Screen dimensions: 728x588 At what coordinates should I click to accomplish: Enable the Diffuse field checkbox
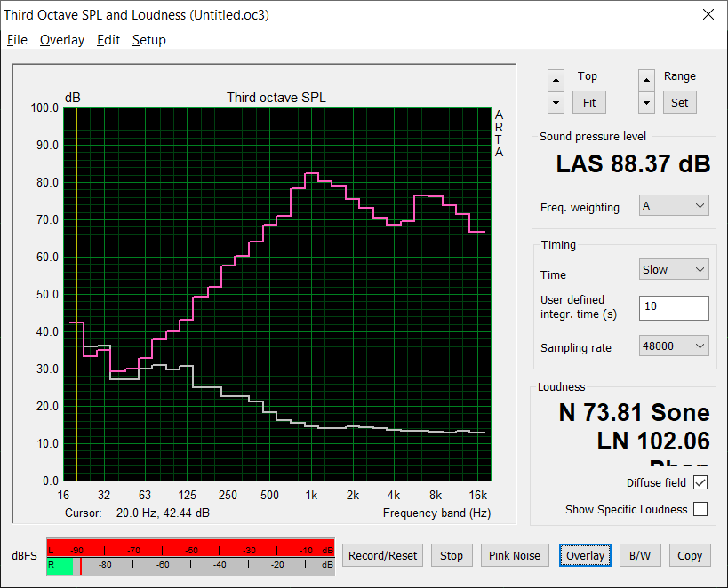(700, 482)
